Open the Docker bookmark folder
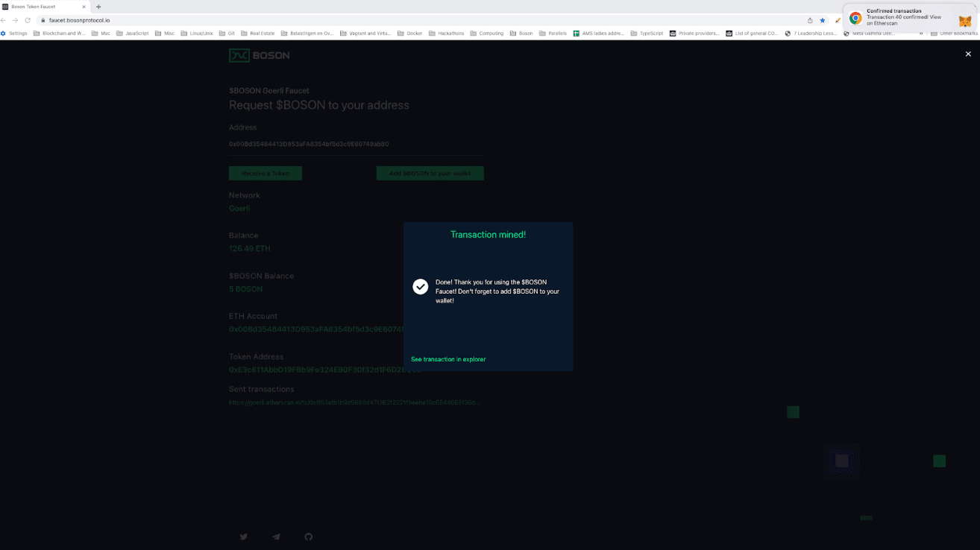 point(410,34)
